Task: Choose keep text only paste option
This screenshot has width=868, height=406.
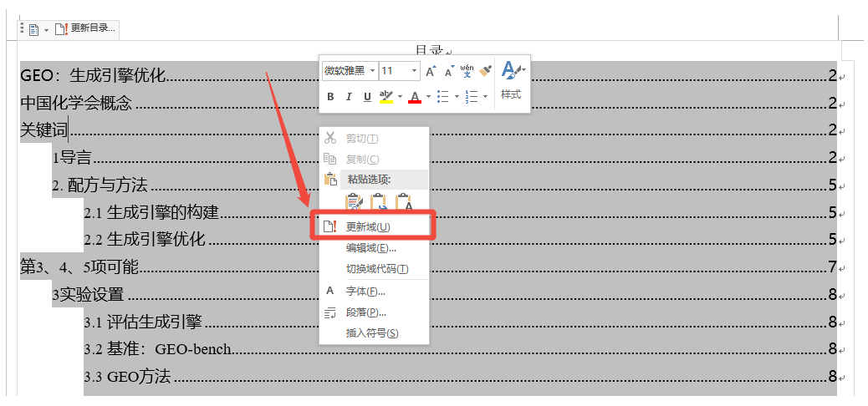Action: [406, 202]
